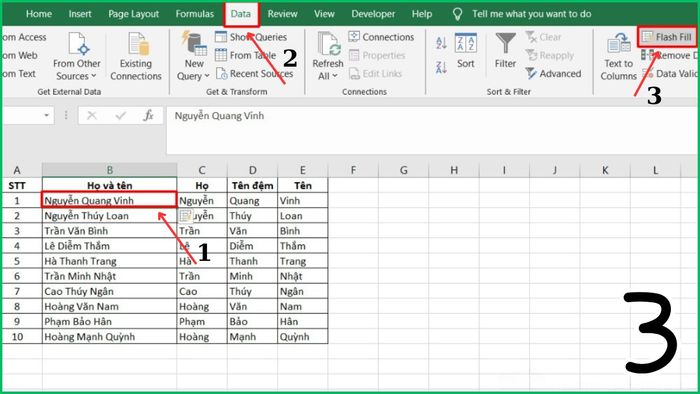Select cell Nhật in column E

tap(303, 276)
